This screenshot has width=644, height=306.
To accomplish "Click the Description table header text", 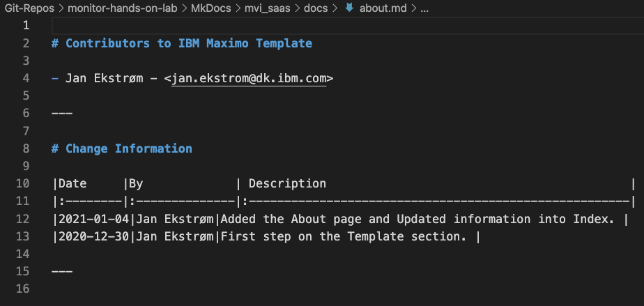I will click(286, 184).
